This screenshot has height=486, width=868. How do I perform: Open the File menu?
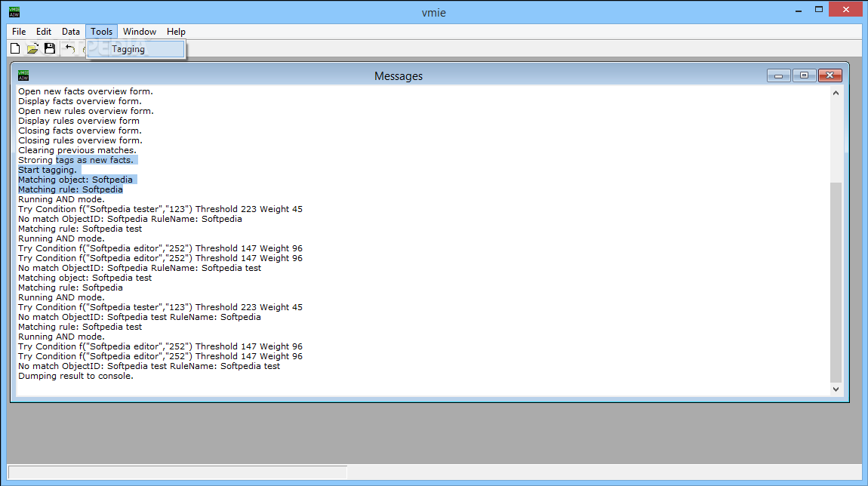point(19,32)
